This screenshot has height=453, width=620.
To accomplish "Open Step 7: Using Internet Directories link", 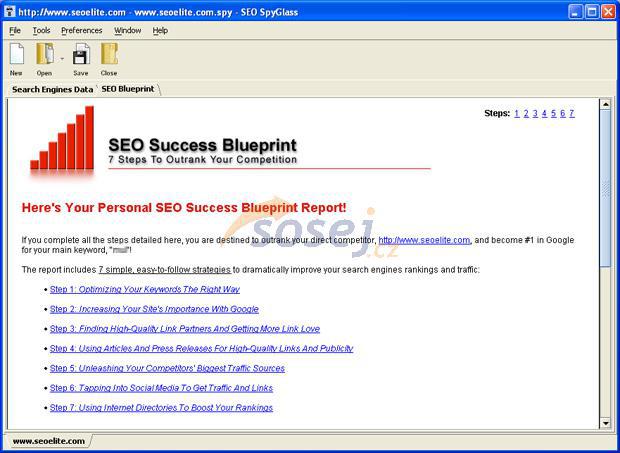I will [161, 408].
